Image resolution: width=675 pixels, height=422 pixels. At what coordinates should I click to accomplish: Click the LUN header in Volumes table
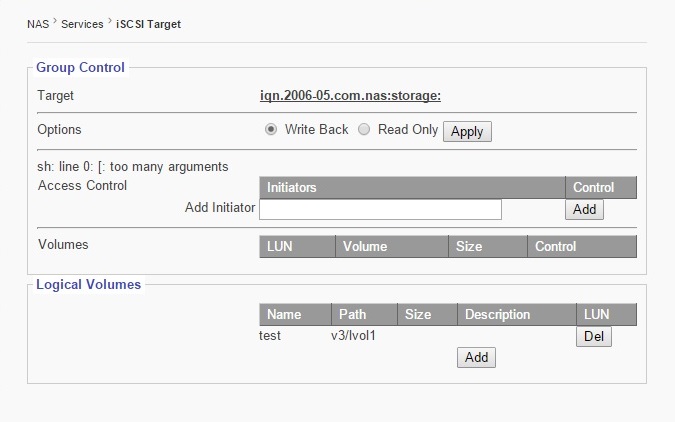click(x=282, y=246)
